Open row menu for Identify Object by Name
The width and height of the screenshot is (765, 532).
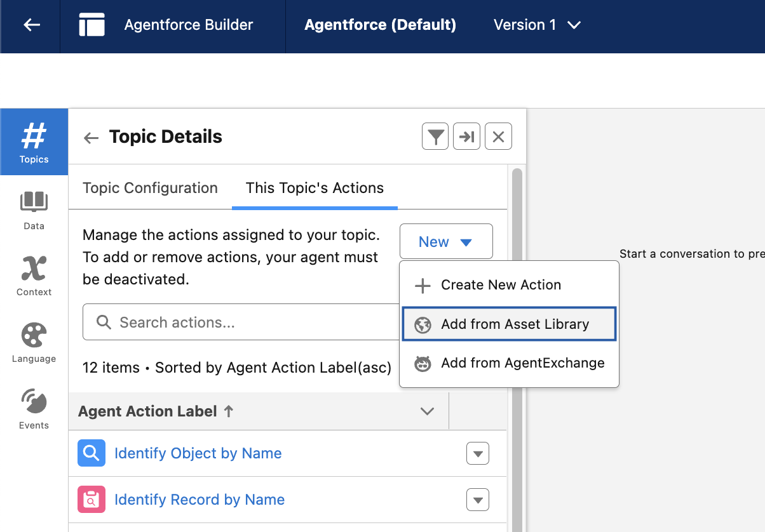click(x=477, y=454)
